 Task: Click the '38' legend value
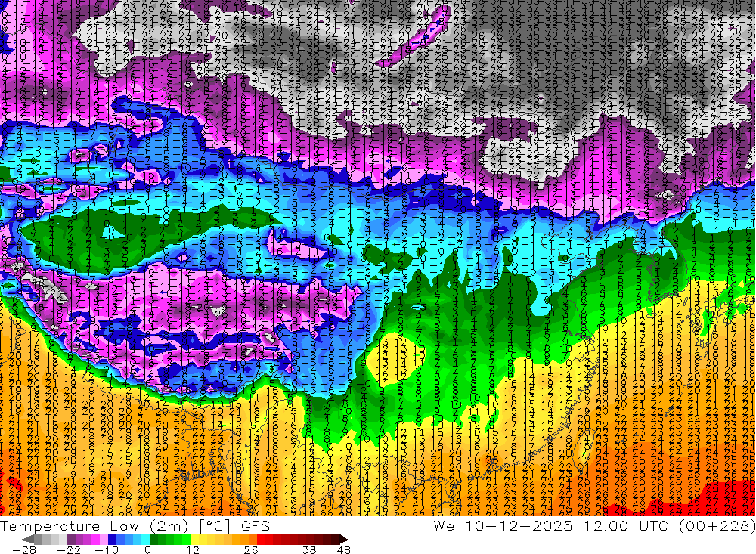tap(309, 549)
